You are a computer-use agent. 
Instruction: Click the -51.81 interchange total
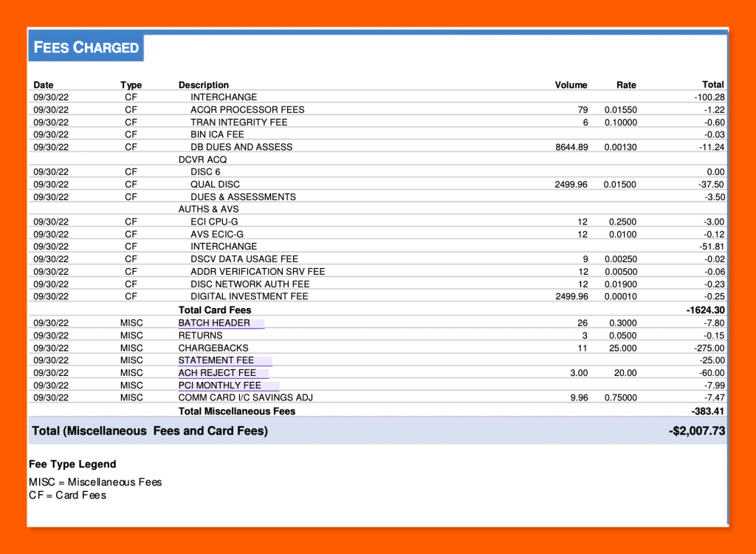click(x=712, y=247)
